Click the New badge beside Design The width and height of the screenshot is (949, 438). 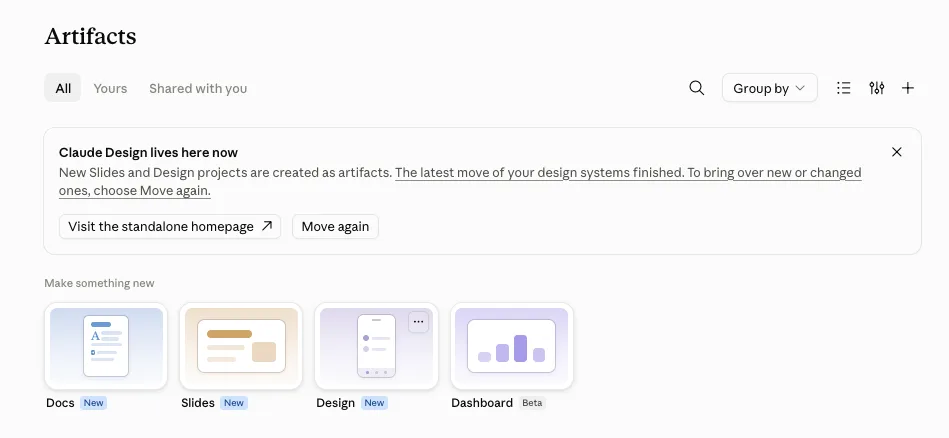pos(374,403)
